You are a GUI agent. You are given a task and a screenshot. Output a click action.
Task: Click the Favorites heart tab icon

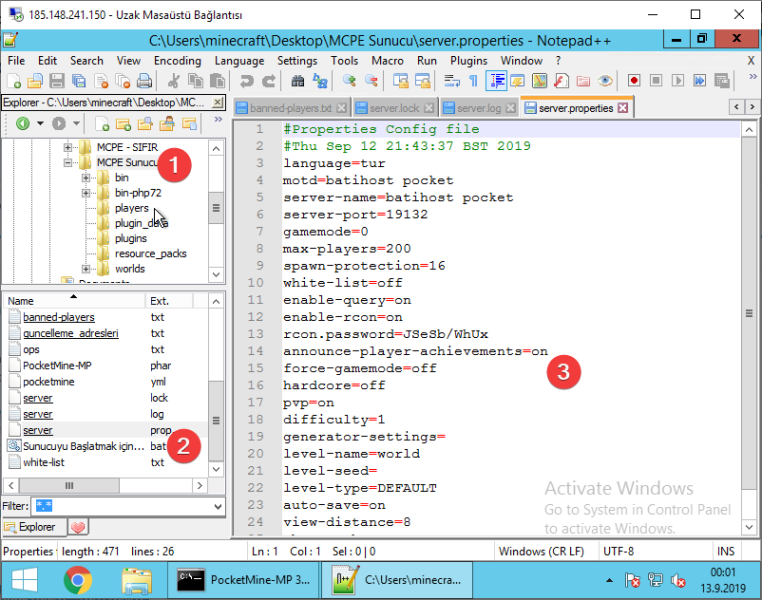coord(78,527)
